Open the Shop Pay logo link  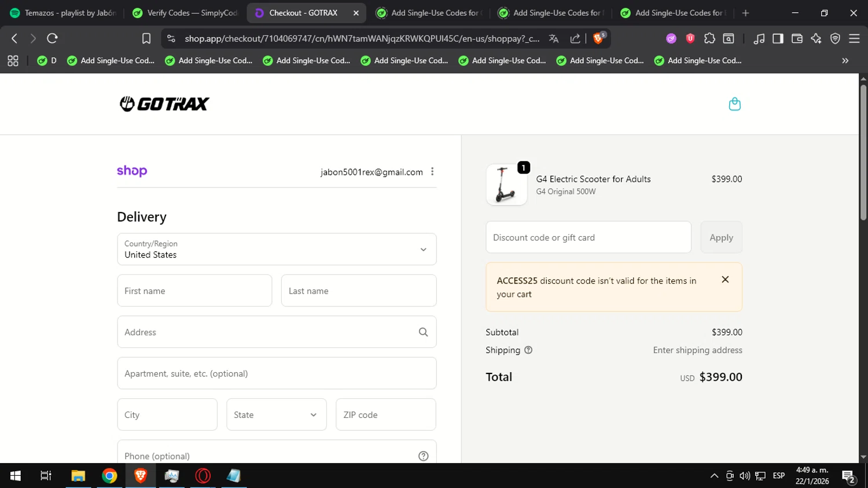[132, 171]
